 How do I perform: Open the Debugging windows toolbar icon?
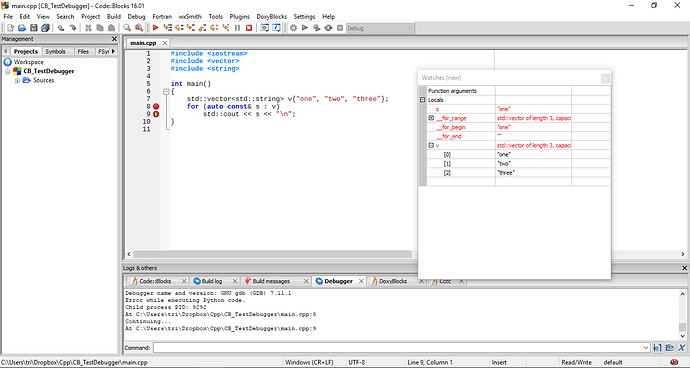(264, 28)
